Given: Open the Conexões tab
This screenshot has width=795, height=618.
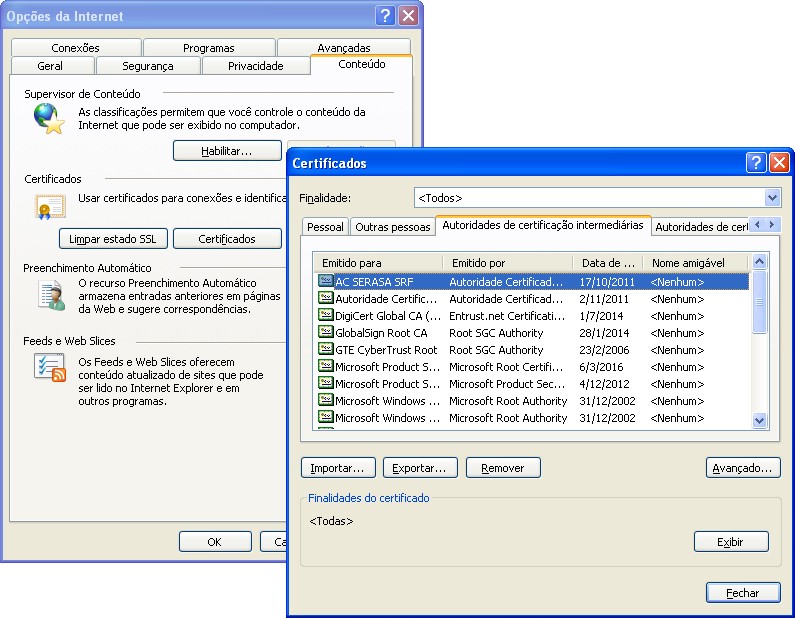Looking at the screenshot, I should click(76, 48).
